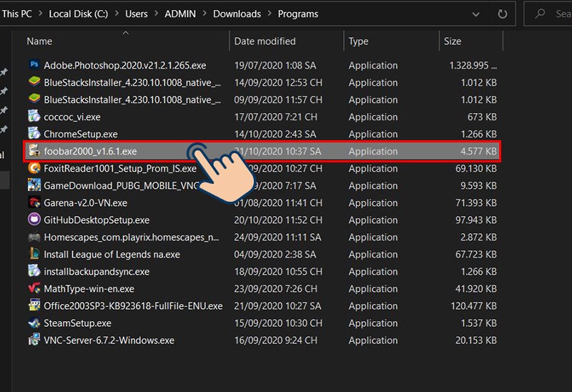The width and height of the screenshot is (572, 392).
Task: Click the foobar2000_v1.6.1.exe file icon
Action: (34, 151)
